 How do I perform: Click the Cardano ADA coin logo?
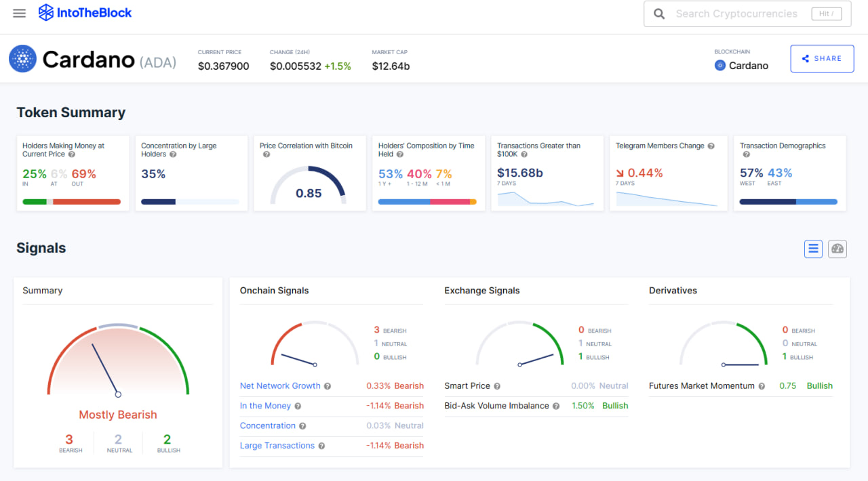tap(22, 59)
